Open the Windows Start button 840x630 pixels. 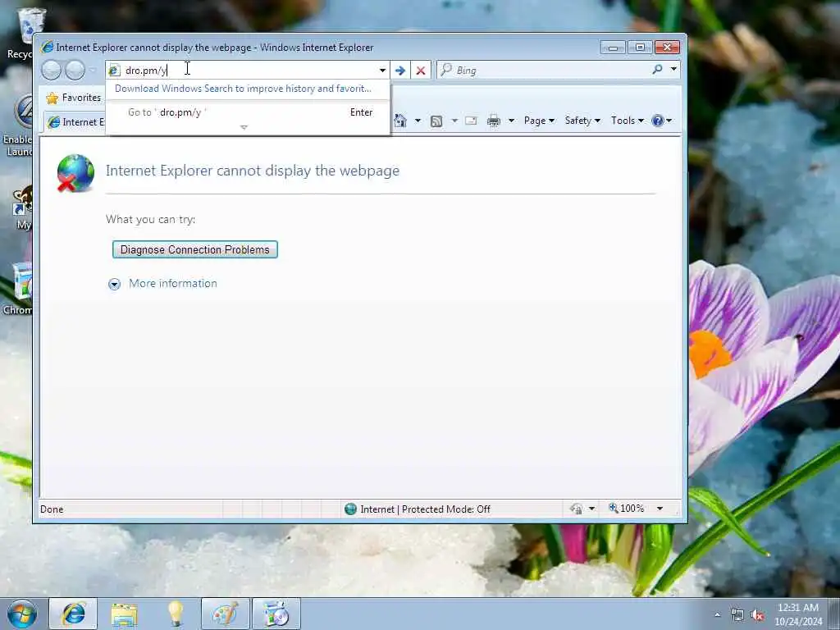pos(21,614)
